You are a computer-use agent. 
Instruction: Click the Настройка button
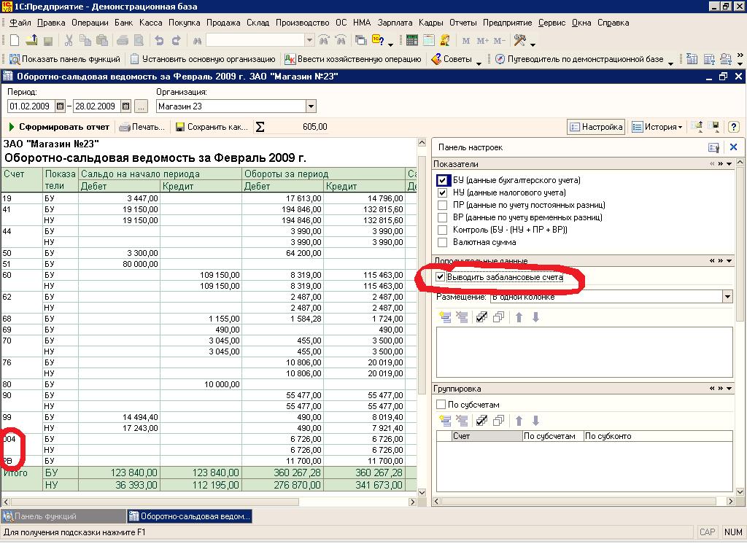596,127
